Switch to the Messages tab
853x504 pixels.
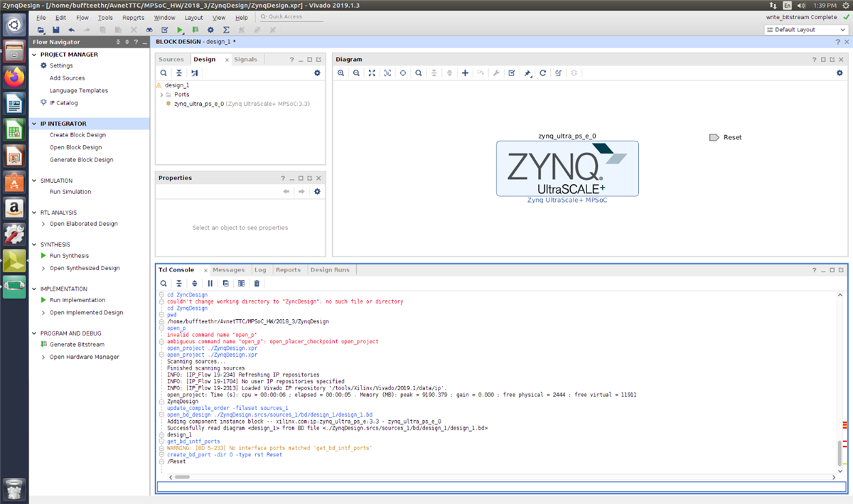(228, 270)
